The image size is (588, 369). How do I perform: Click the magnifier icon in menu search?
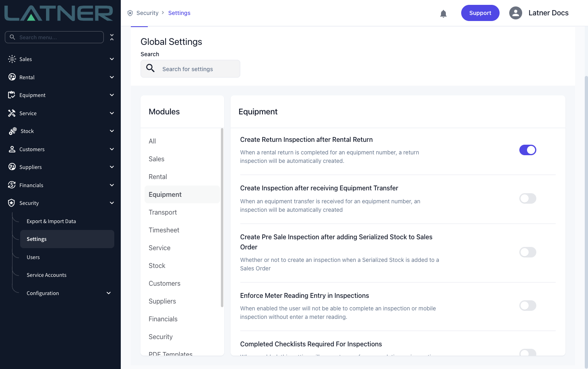13,37
